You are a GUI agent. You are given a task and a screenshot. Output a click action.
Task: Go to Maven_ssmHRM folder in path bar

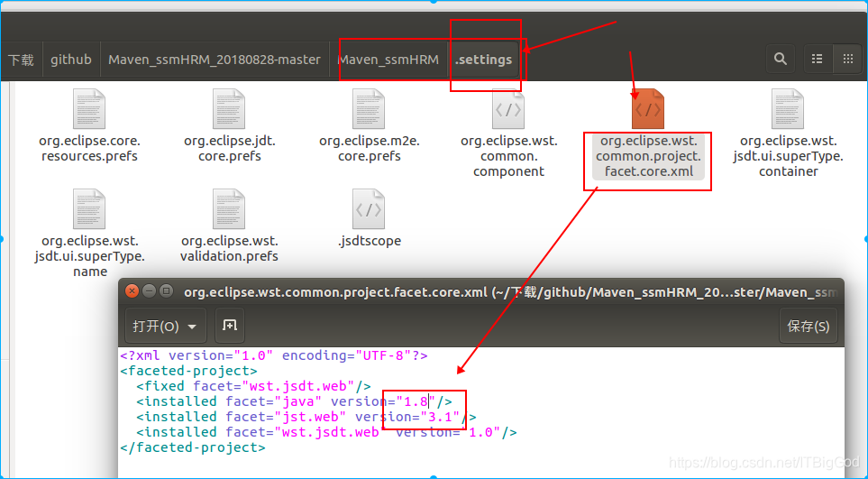(x=388, y=60)
